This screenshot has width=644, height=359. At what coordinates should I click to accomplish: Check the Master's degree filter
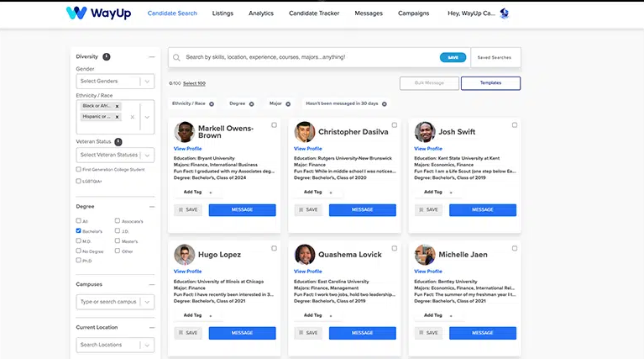(x=118, y=240)
